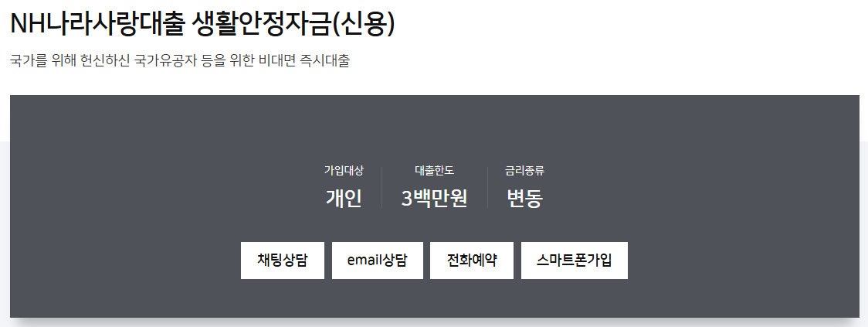The width and height of the screenshot is (868, 327).
Task: Click the divider between 개인 and 3백만원
Action: pyautogui.click(x=381, y=187)
